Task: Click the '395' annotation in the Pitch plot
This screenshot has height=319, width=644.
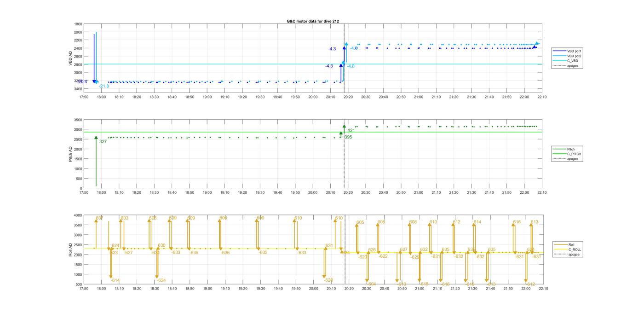Action: click(348, 137)
